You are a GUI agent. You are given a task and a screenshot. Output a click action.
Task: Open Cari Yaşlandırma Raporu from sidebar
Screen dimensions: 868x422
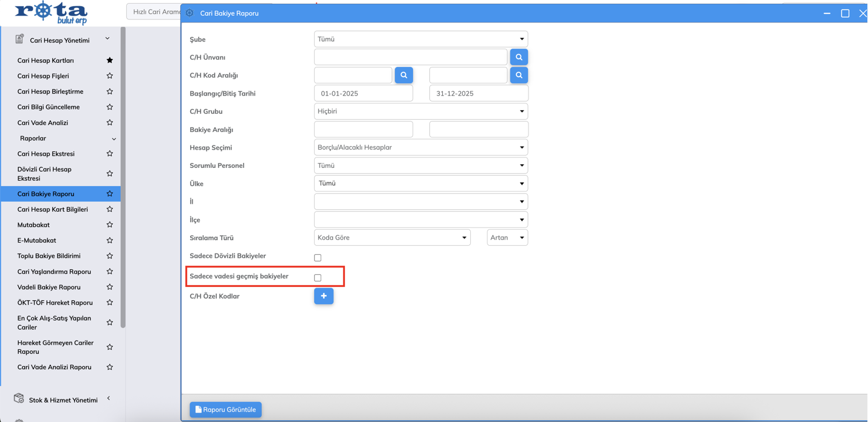pos(54,272)
